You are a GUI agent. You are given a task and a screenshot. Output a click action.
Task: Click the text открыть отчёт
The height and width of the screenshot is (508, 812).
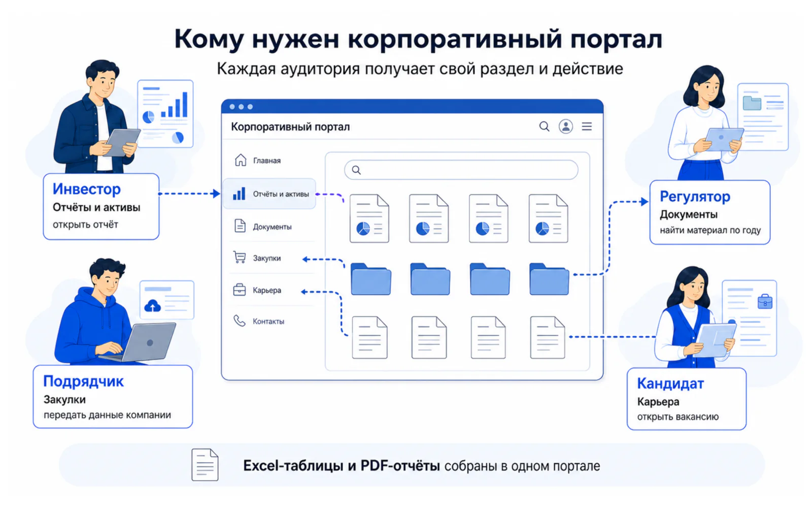tap(85, 225)
